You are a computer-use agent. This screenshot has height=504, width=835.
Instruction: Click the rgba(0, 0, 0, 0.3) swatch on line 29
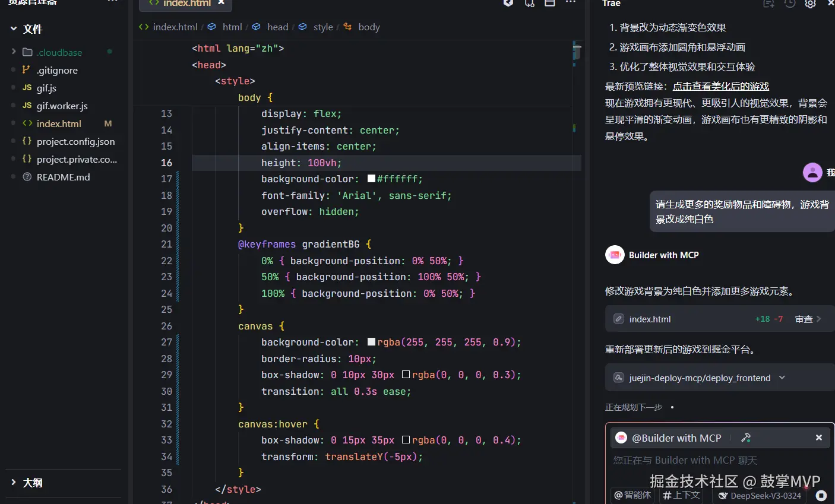pyautogui.click(x=406, y=375)
